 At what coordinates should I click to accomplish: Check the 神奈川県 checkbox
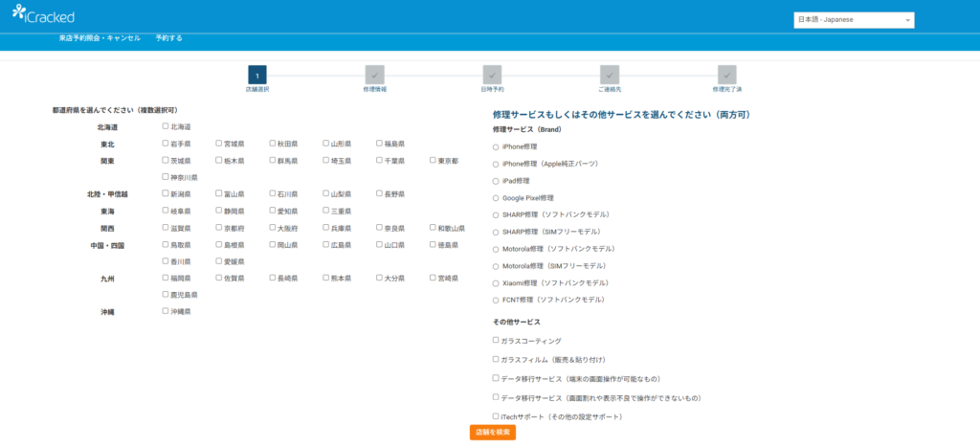tap(166, 177)
